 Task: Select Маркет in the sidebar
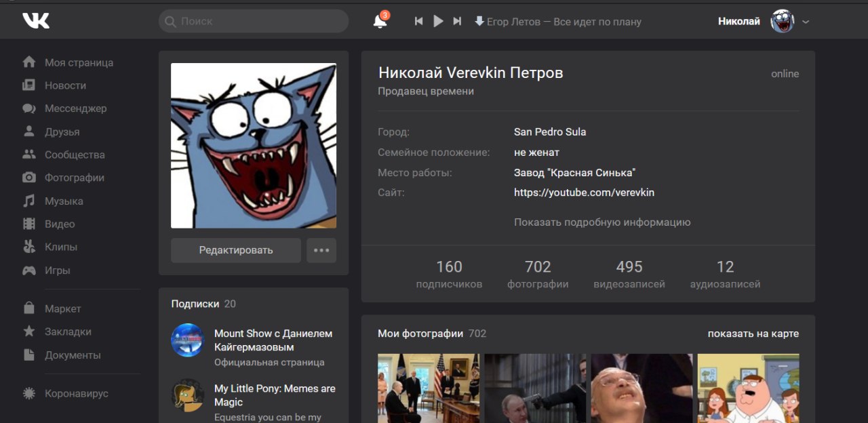[63, 308]
